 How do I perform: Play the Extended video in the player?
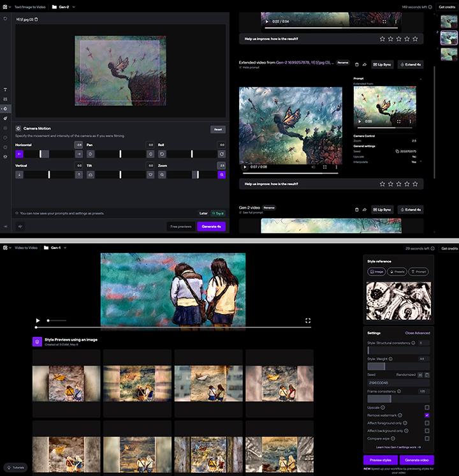[245, 167]
